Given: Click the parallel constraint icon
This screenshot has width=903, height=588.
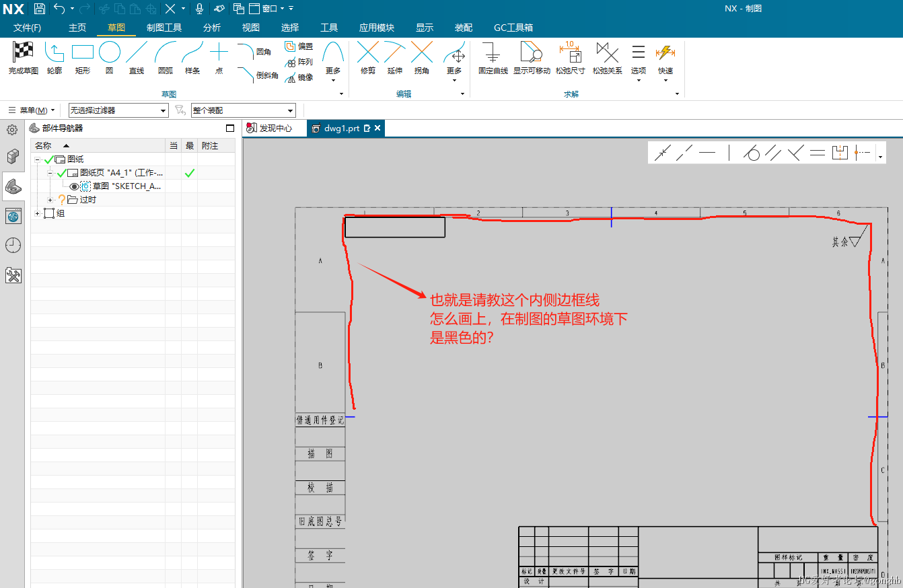Looking at the screenshot, I should 774,153.
